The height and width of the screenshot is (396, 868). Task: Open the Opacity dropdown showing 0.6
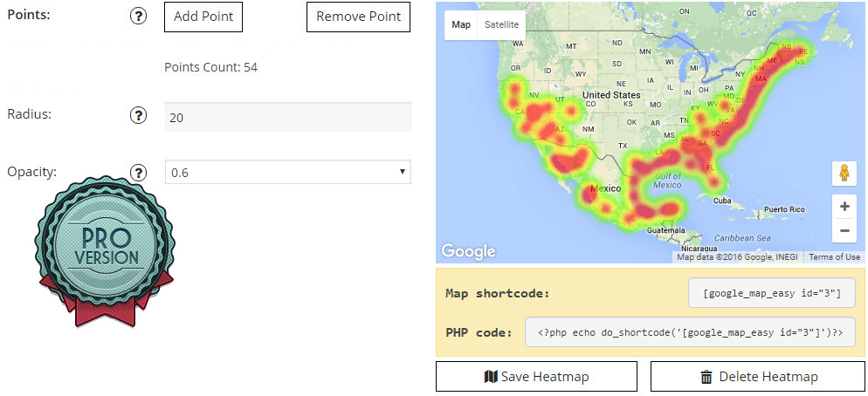click(287, 173)
